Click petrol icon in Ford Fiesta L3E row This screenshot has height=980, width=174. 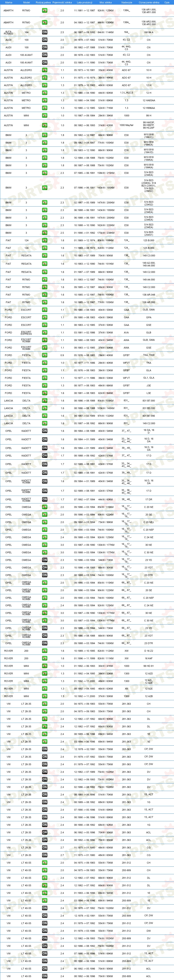tap(45, 393)
